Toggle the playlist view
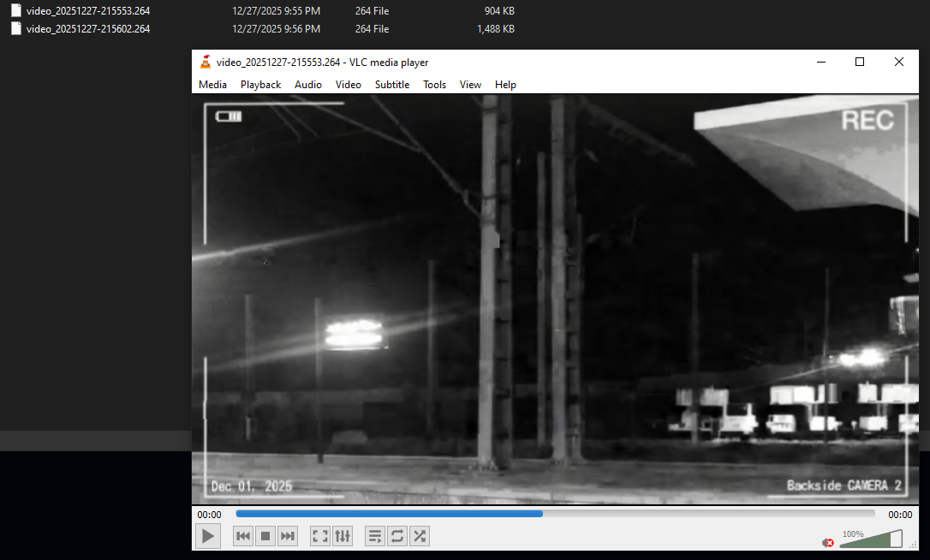 (375, 536)
